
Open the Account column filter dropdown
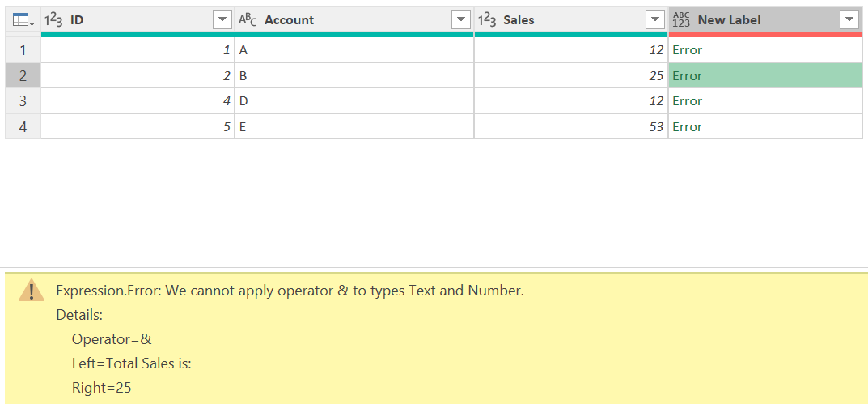[x=461, y=20]
